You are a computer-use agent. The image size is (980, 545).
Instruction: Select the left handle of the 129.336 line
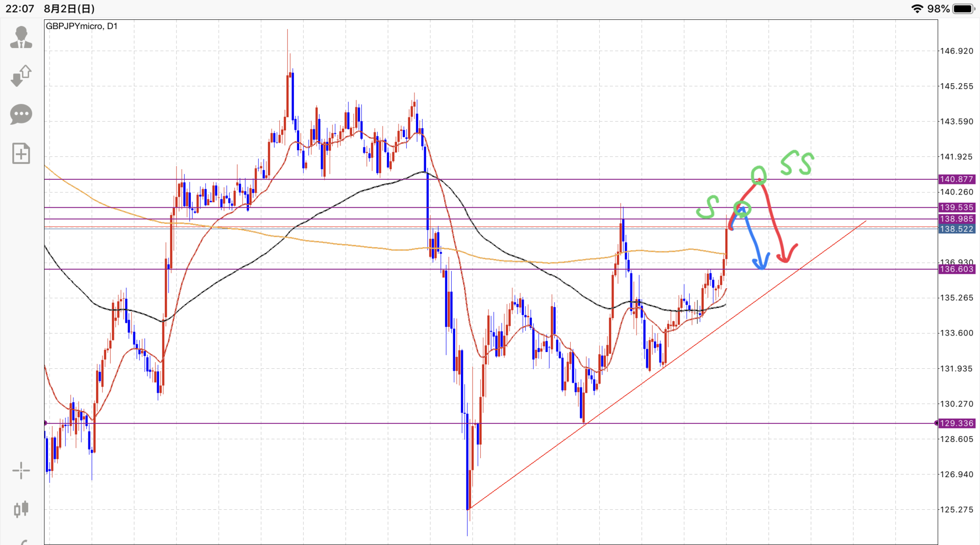45,423
